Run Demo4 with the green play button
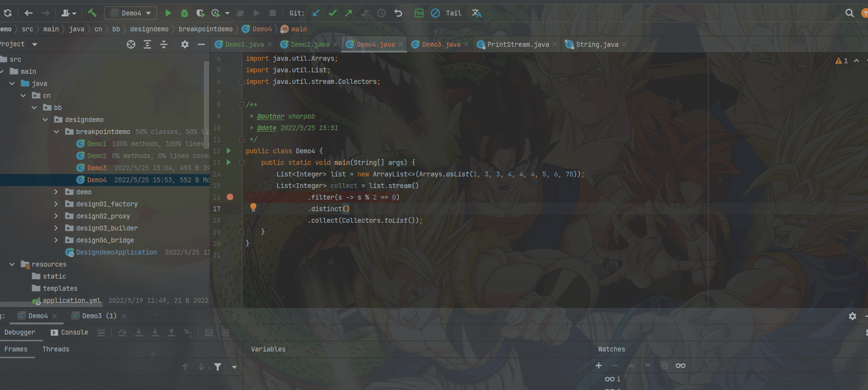 168,13
